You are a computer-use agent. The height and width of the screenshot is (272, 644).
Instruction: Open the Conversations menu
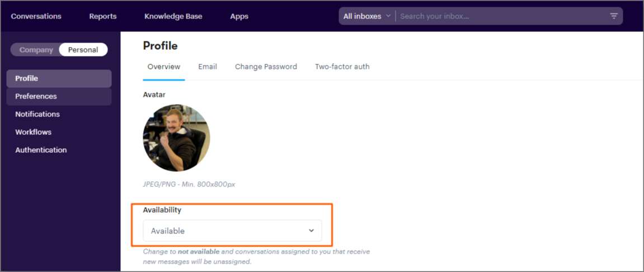36,16
